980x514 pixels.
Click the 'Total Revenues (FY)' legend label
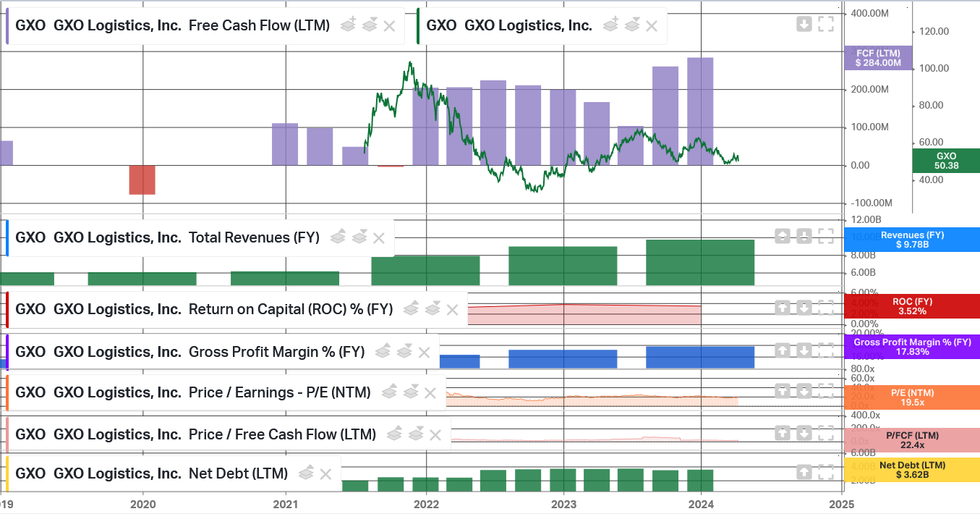tap(254, 237)
